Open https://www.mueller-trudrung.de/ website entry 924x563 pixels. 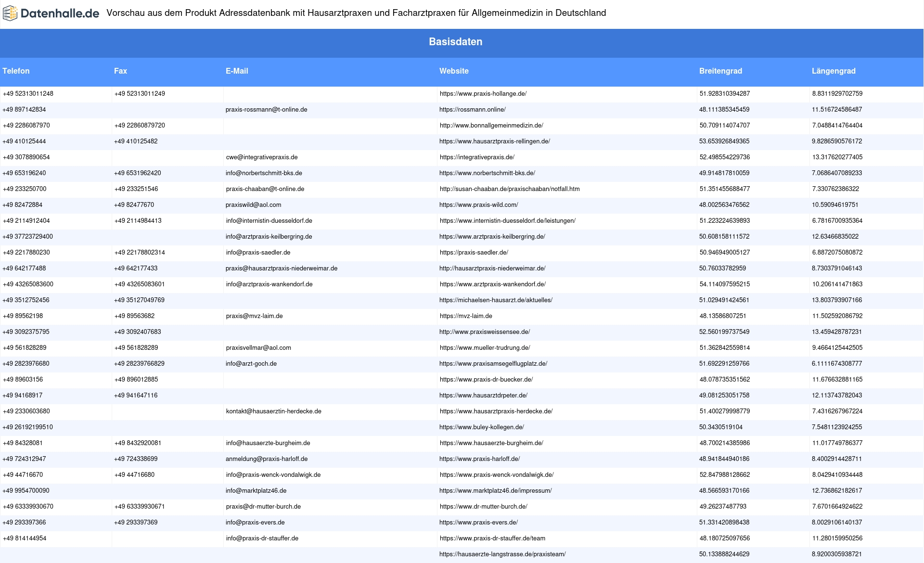click(485, 348)
